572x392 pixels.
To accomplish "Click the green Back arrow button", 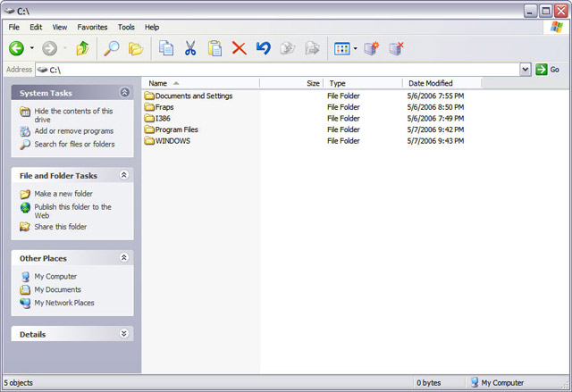I will coord(16,48).
